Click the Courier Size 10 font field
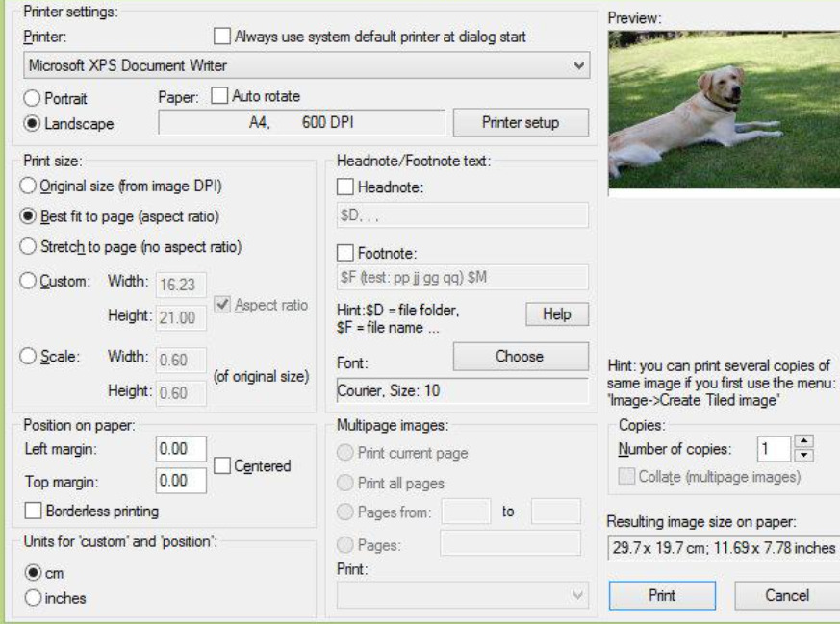 click(x=462, y=390)
